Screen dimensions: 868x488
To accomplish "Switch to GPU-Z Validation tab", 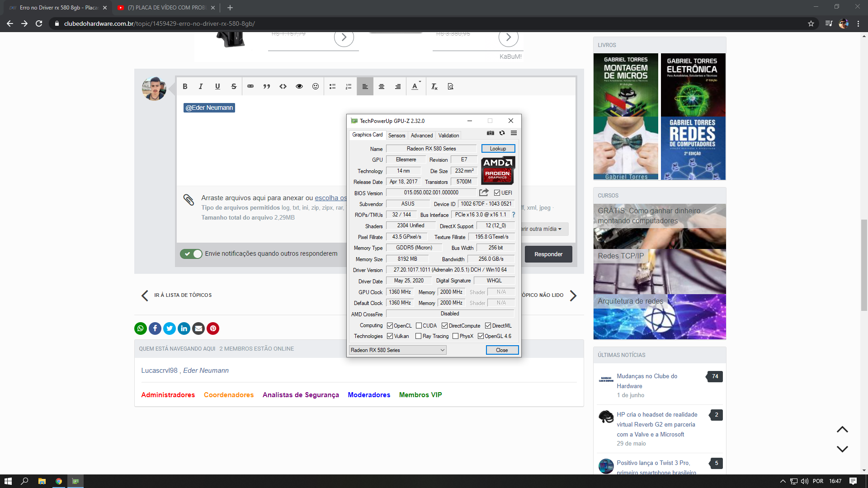I will [448, 136].
